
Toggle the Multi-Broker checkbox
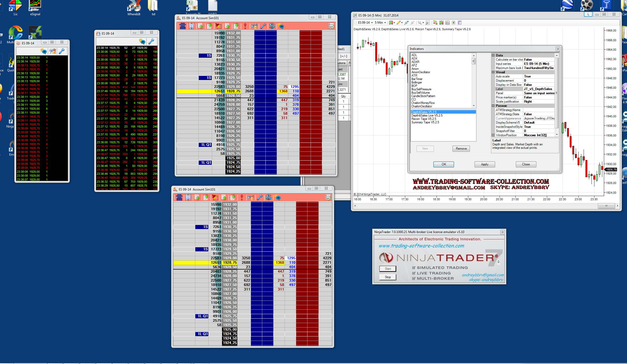[414, 278]
